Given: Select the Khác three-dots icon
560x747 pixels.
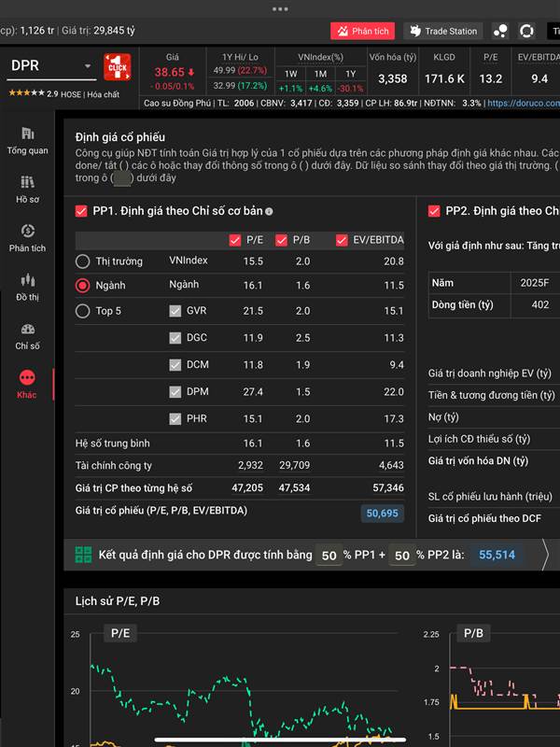Looking at the screenshot, I should coord(27,377).
